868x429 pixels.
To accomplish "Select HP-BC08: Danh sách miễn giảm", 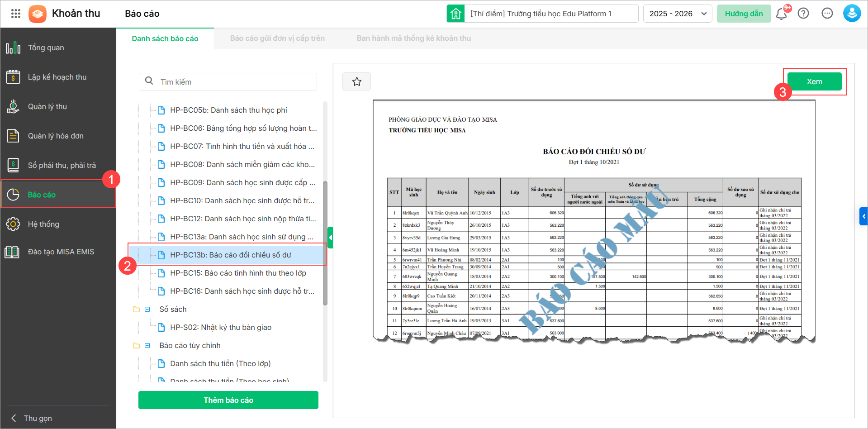I will [242, 164].
